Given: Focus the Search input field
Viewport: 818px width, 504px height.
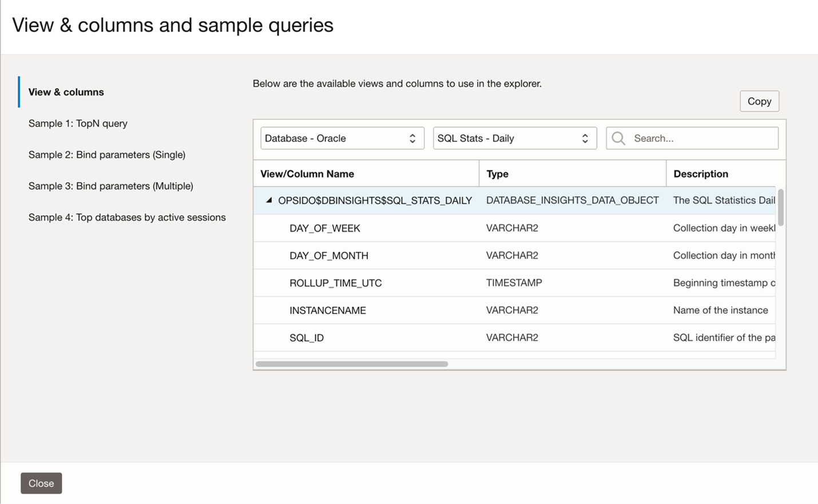Looking at the screenshot, I should tap(702, 138).
